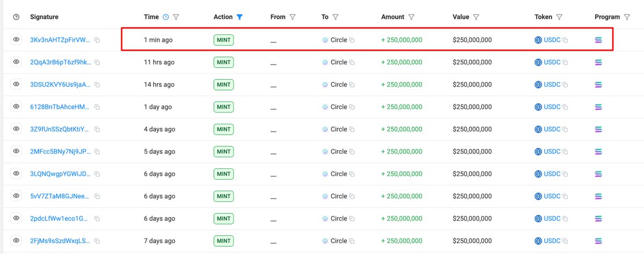644x254 pixels.
Task: Copy USDC token address in 7 days ago row
Action: tap(565, 241)
